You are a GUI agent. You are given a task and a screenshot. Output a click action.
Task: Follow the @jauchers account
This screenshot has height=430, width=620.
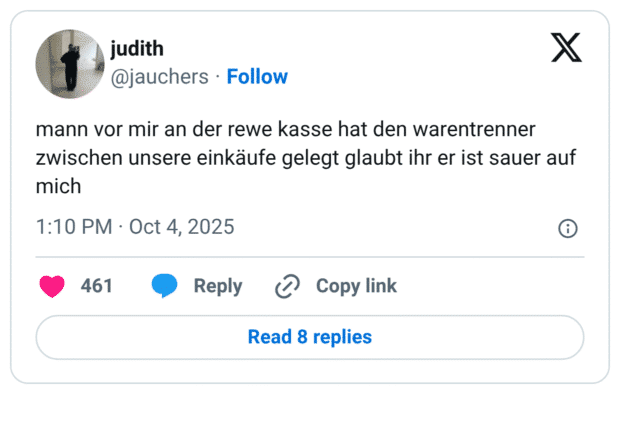(257, 77)
